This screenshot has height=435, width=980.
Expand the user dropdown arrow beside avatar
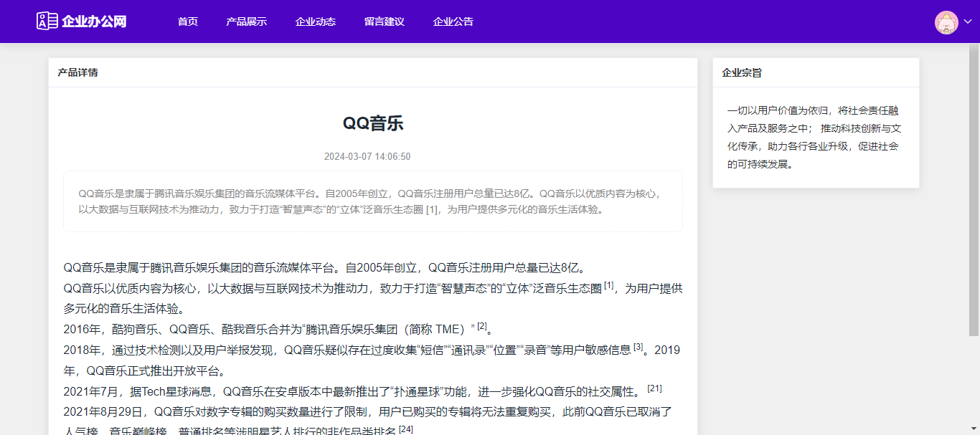967,22
